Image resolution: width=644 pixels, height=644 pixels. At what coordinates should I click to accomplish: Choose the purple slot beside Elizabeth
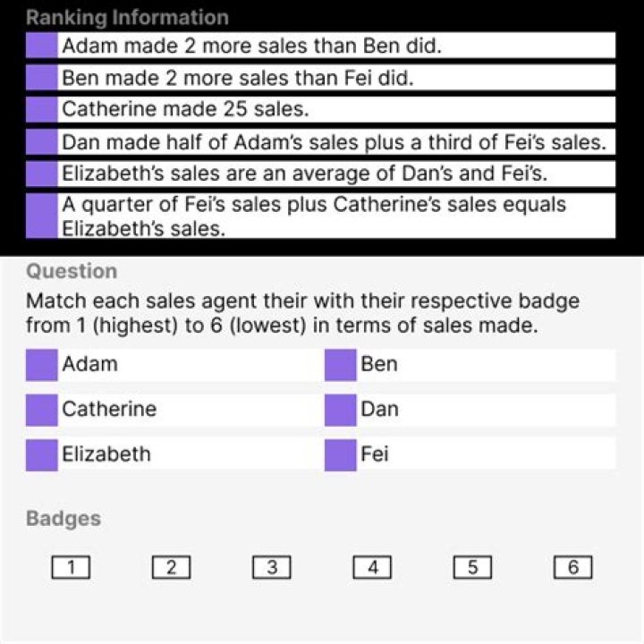click(x=41, y=455)
